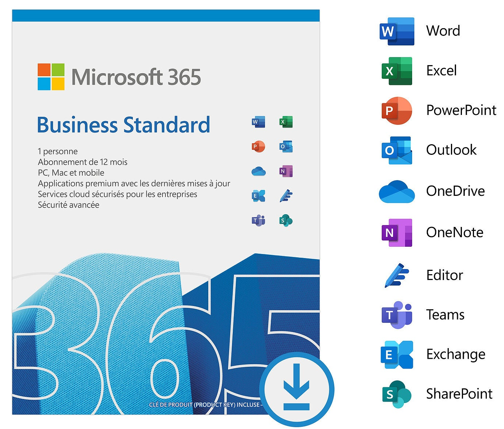The width and height of the screenshot is (504, 429).
Task: Click the "Abonnement de 12 mois" line
Action: pyautogui.click(x=83, y=162)
